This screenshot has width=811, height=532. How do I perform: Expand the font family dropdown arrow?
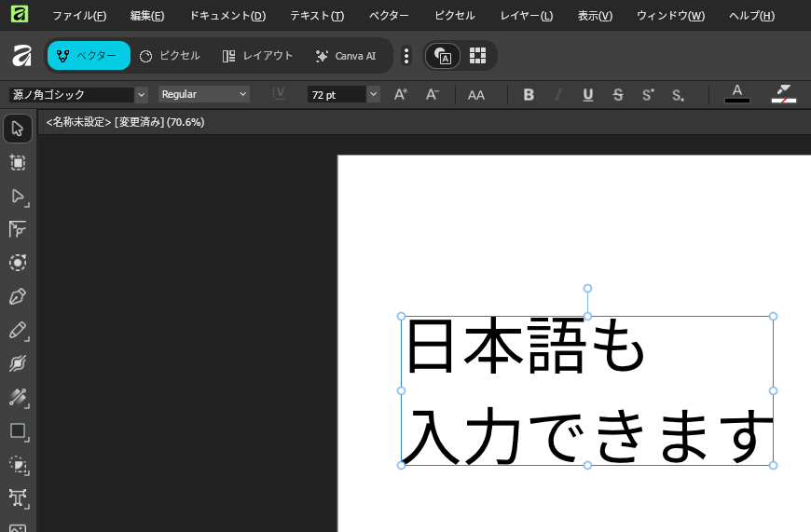[x=141, y=95]
